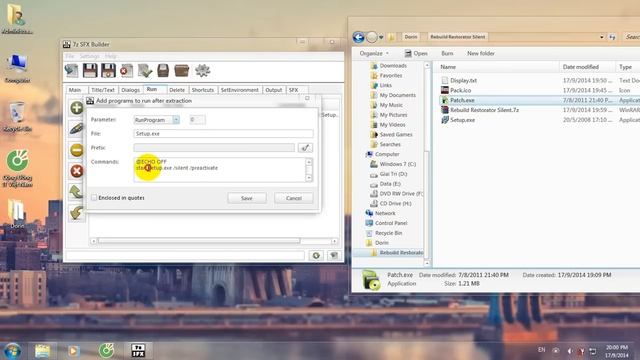This screenshot has height=360, width=640.
Task: Select the Dorin folder on the desktop
Action: (17, 213)
